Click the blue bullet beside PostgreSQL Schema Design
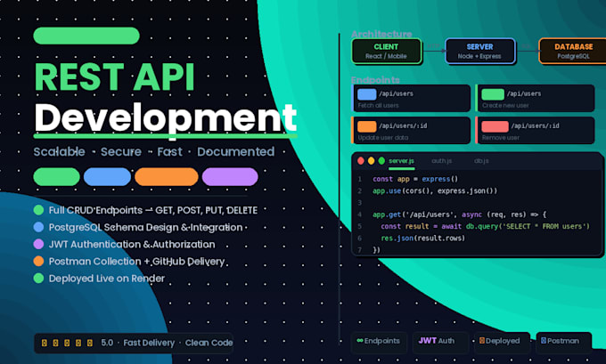Image resolution: width=606 pixels, height=364 pixels. tap(38, 227)
